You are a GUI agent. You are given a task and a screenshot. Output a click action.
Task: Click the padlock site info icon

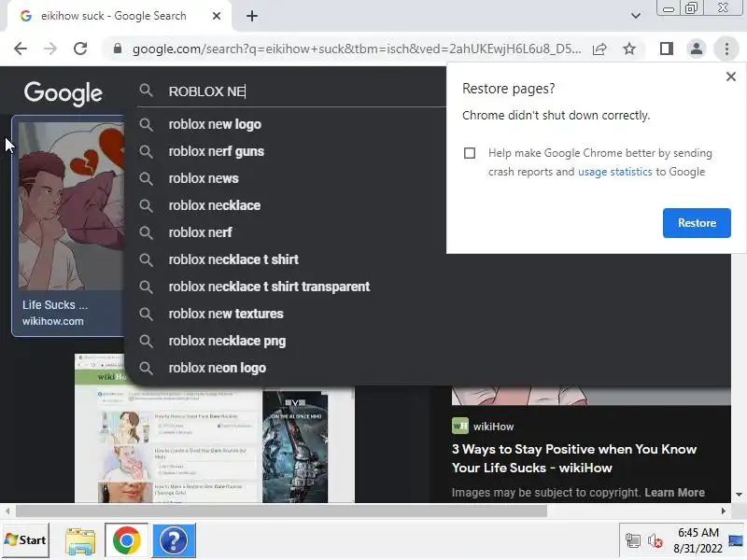click(118, 49)
